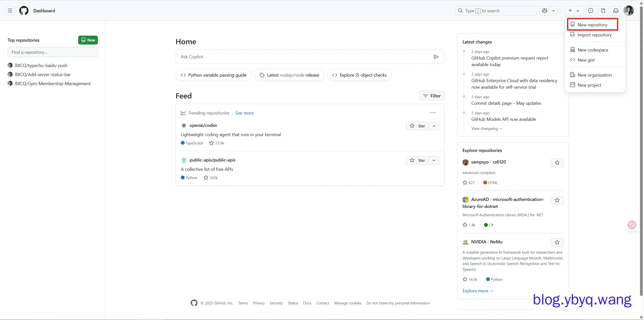
Task: Open the trending card three-dots menu
Action: tap(433, 113)
